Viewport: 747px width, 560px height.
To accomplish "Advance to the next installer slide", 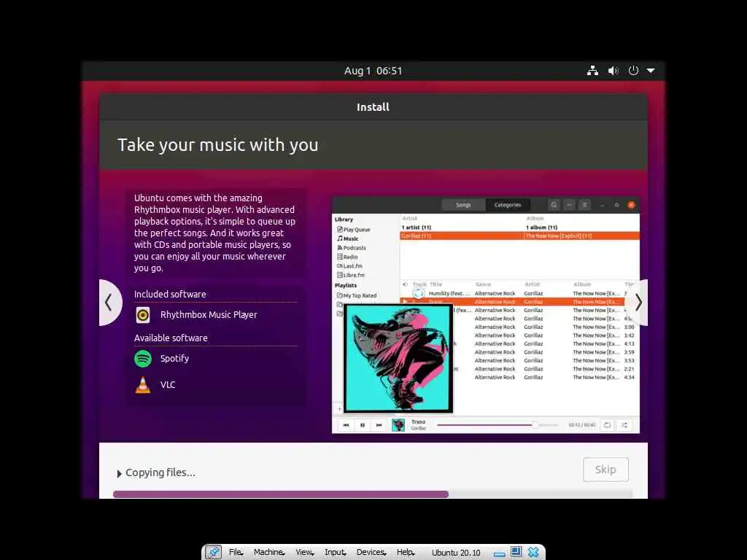I will point(638,303).
